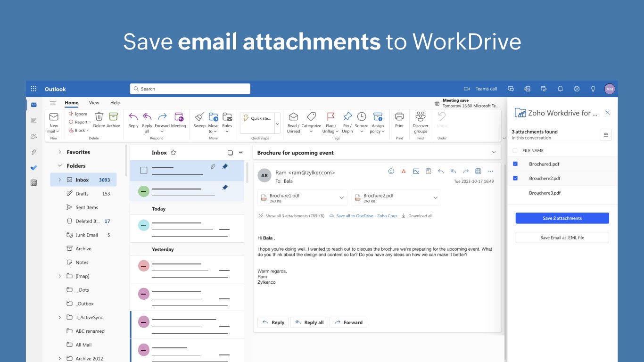Open the Report menu in ribbon
644x362 pixels.
click(x=80, y=122)
